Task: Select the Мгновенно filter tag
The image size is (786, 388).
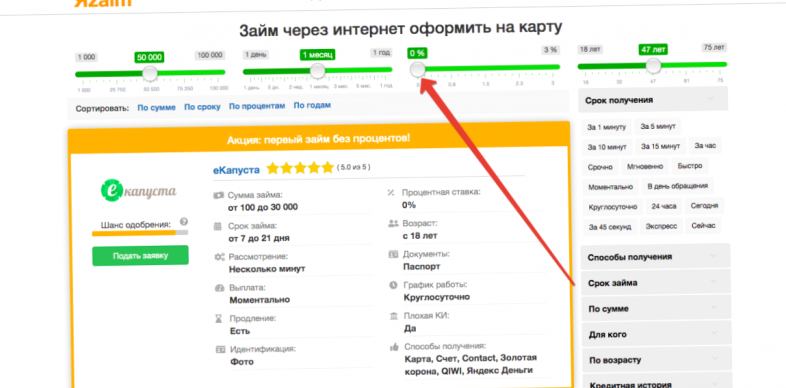Action: pyautogui.click(x=645, y=166)
